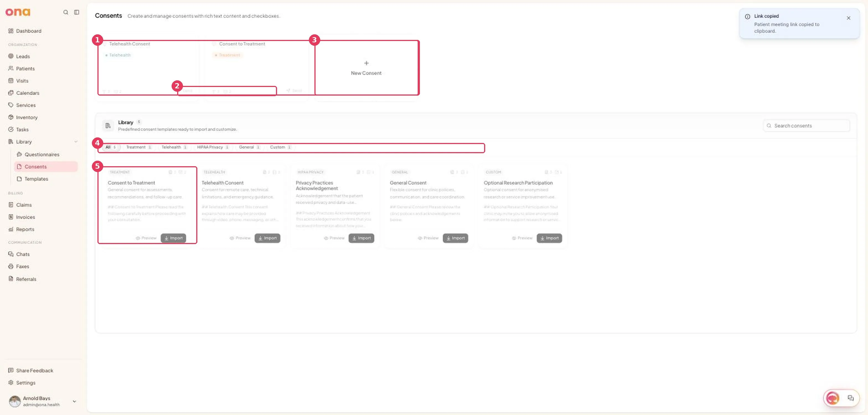Click the Referrals document icon
The image size is (868, 415).
[11, 279]
